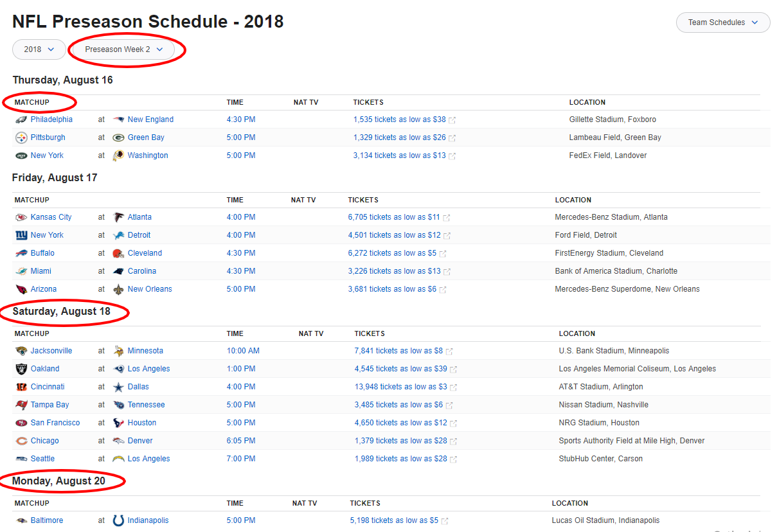
Task: Click the Atlanta Falcons logo
Action: (x=118, y=217)
